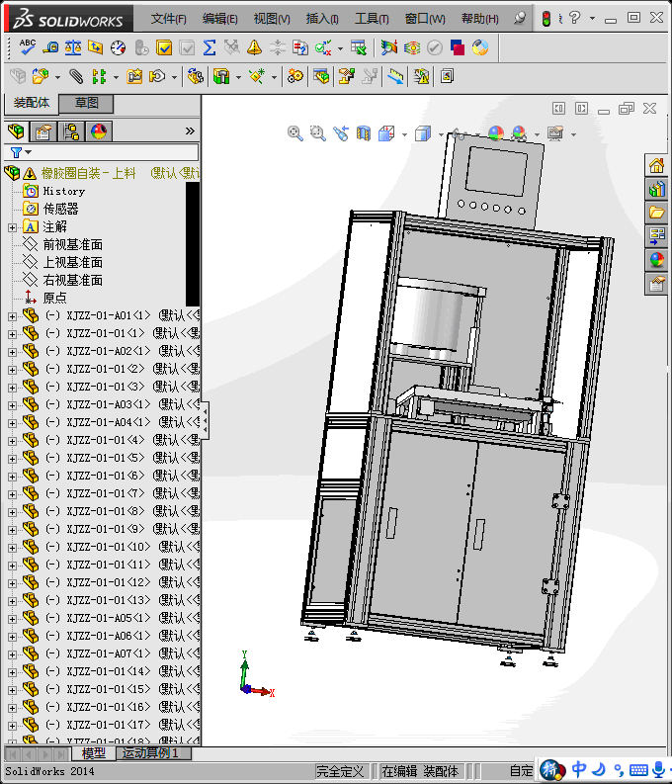Open Appearances color ball in task pane
The height and width of the screenshot is (784, 672).
pos(656,259)
